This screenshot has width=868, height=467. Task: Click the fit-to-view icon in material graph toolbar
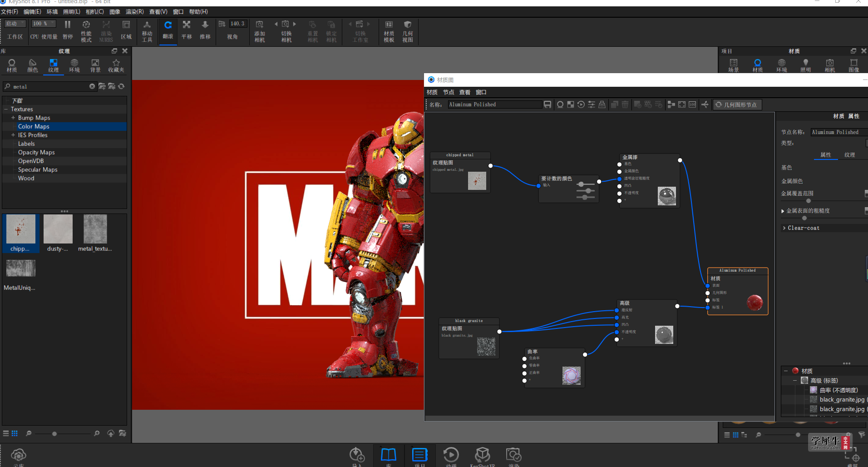click(x=682, y=104)
